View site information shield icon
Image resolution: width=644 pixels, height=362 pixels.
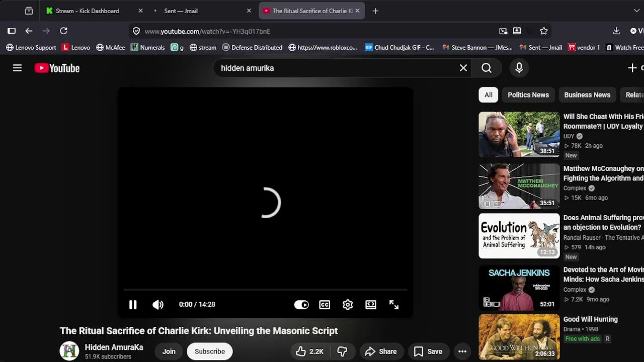[x=136, y=31]
